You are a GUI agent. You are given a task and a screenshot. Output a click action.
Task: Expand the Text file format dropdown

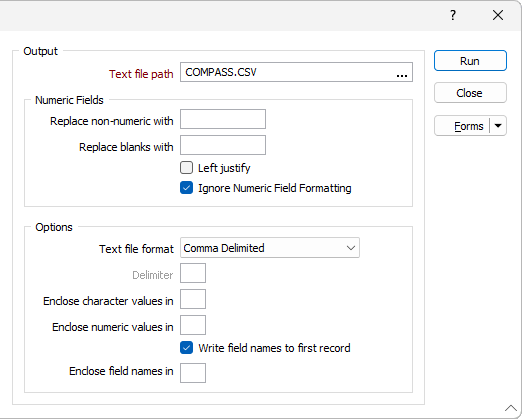(x=351, y=248)
